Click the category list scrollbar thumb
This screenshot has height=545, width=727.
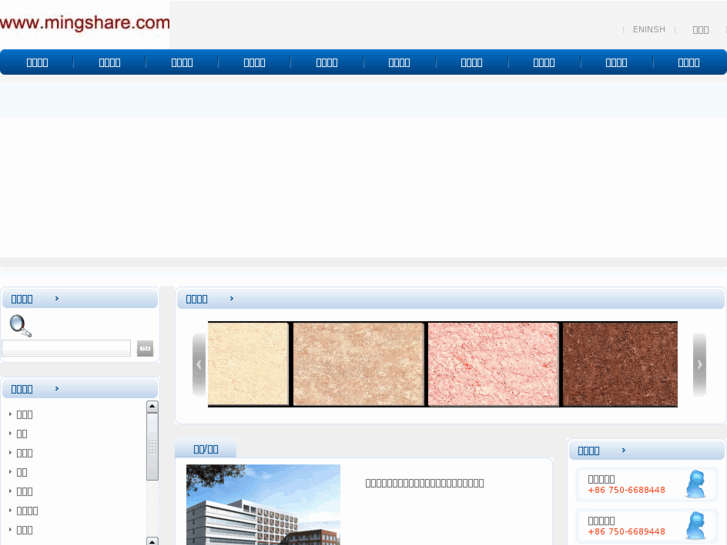click(152, 447)
